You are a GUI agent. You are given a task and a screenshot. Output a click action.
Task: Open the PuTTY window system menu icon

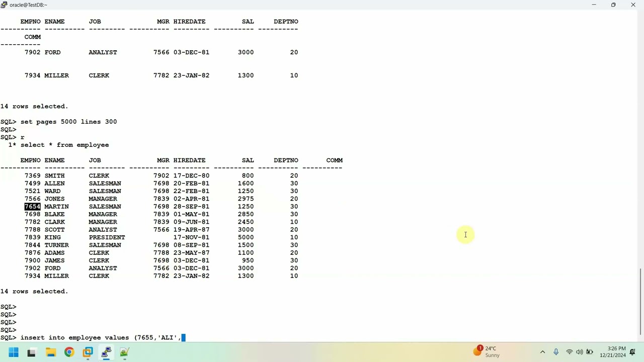pos(4,5)
